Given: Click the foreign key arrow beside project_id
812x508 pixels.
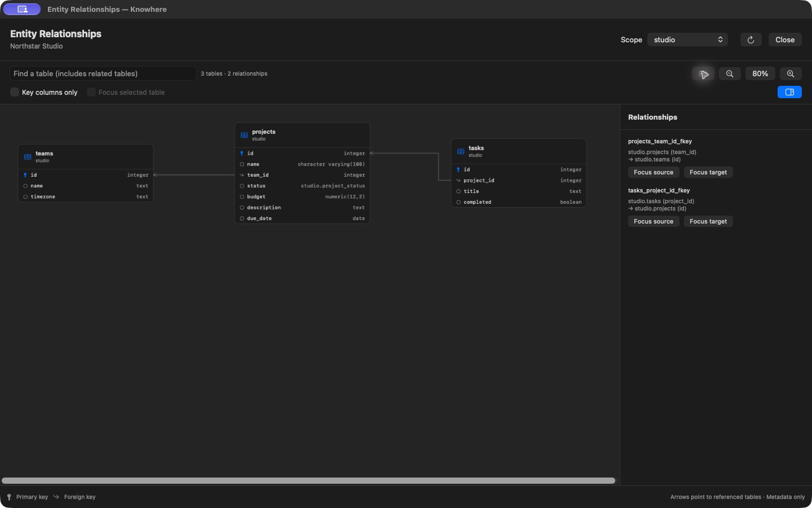Looking at the screenshot, I should click(x=458, y=181).
